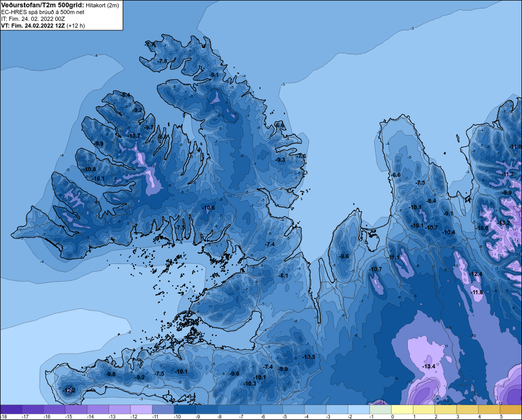Click the legend swatch between -2 and -1
Viewport: 522px width, 420px height.
click(359, 410)
